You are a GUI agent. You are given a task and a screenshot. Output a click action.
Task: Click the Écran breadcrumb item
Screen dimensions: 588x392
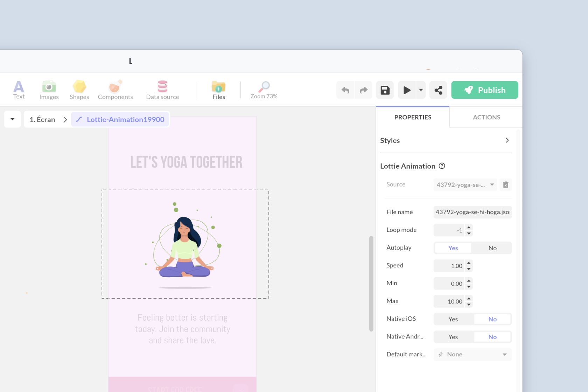point(42,119)
